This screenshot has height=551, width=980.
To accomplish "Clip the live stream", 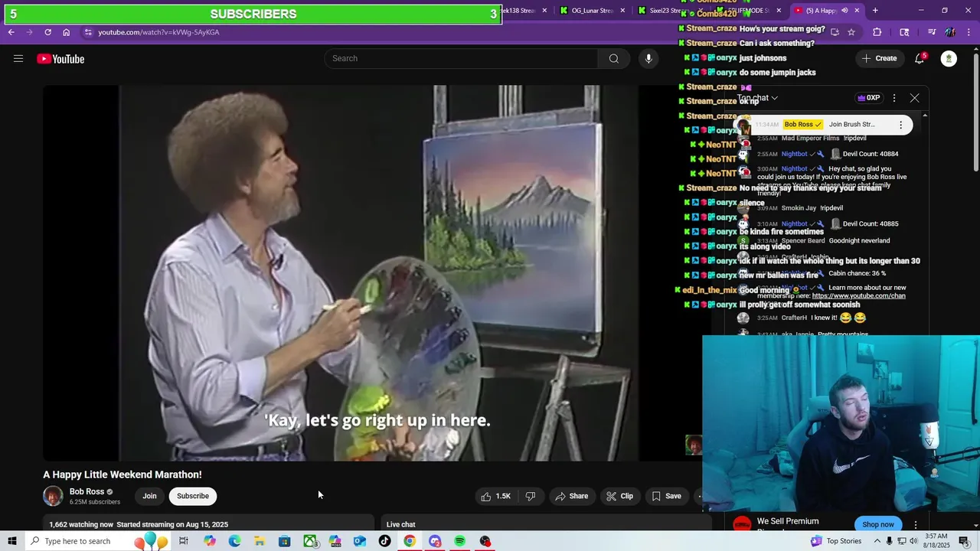I will click(619, 496).
